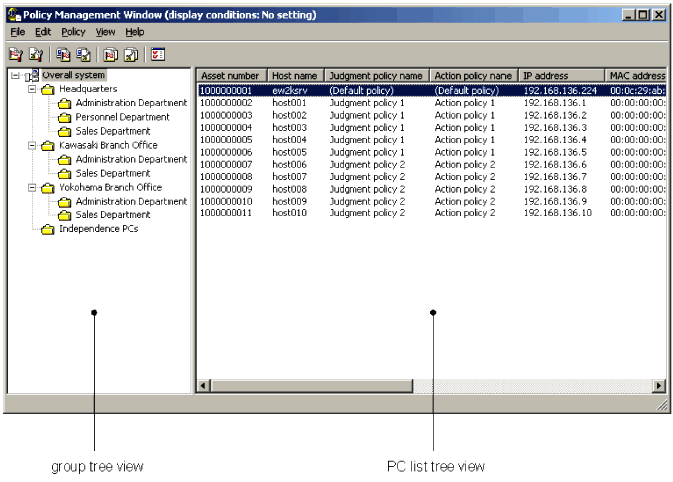Click the horizontal scrollbar right arrow

coord(659,385)
